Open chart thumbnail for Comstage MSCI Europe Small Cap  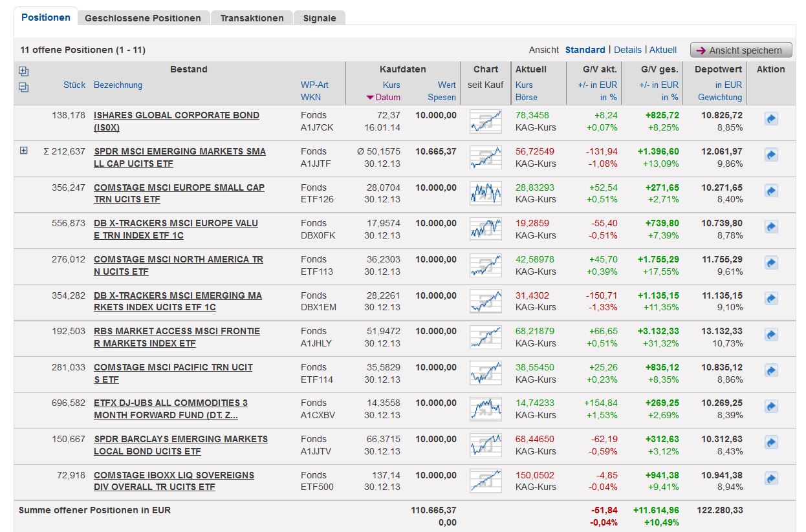click(485, 193)
